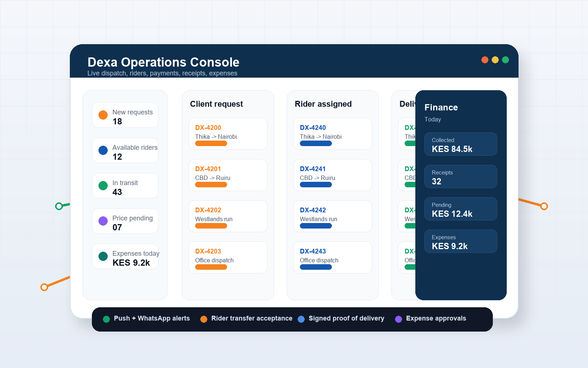Viewport: 588px width, 368px height.
Task: Click the teal dot beside Expenses today
Action: (103, 256)
